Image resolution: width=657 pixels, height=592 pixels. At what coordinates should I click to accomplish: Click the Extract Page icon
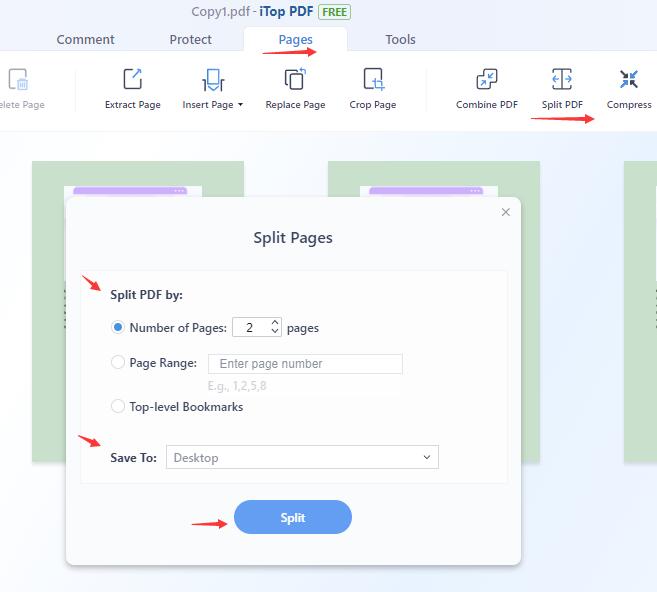132,80
